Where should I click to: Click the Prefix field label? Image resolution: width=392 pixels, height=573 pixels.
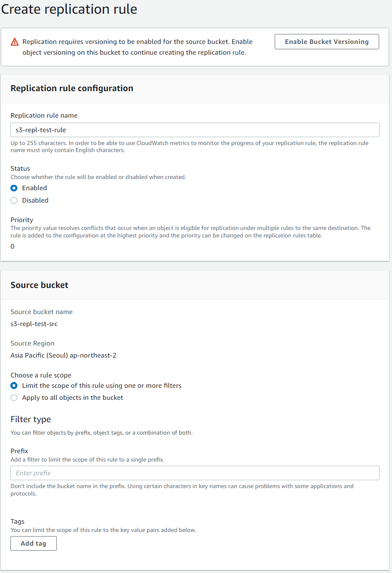(19, 451)
